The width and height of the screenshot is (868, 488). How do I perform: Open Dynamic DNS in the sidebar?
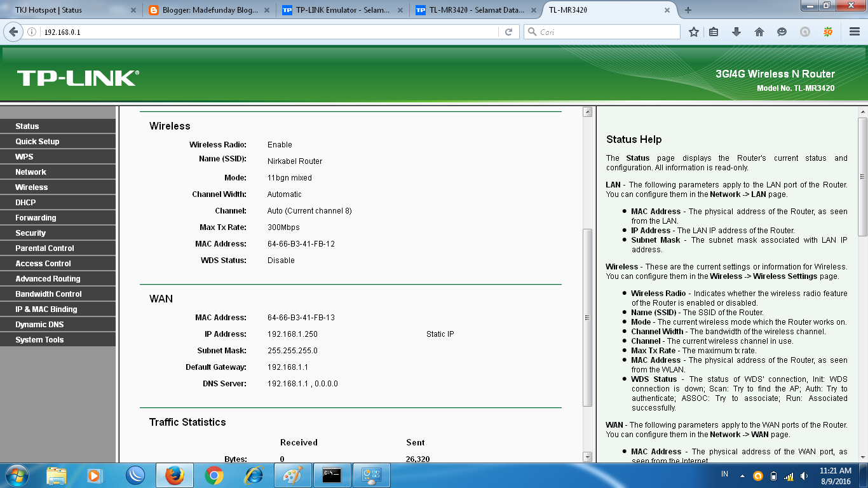[58, 325]
